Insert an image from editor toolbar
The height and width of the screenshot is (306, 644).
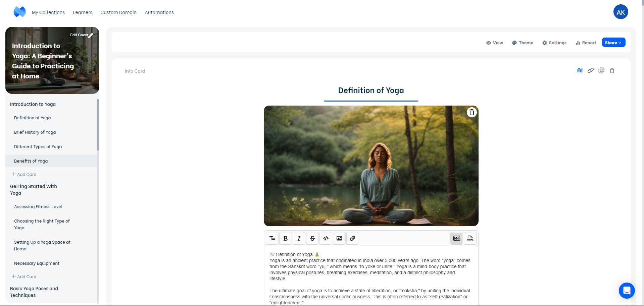pyautogui.click(x=339, y=238)
